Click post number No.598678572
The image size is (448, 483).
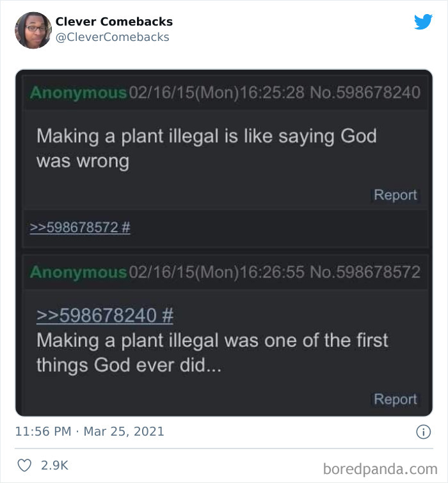365,273
